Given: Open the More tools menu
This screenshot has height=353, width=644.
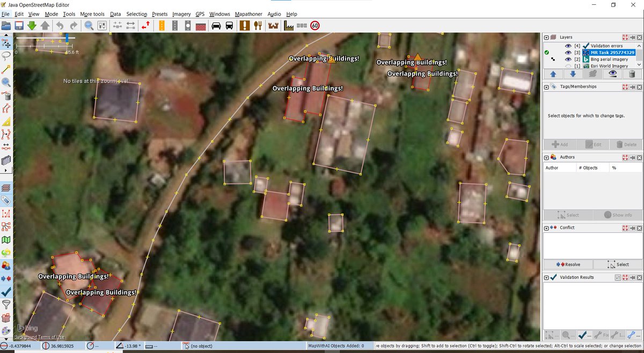Looking at the screenshot, I should click(x=92, y=14).
